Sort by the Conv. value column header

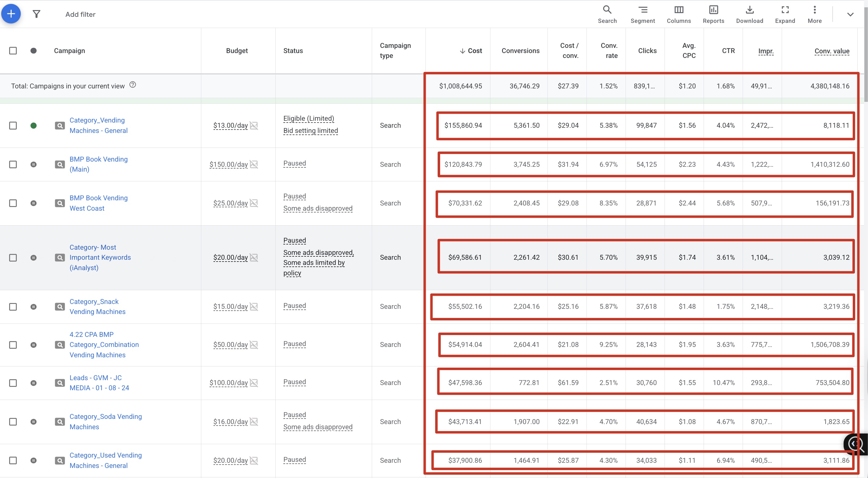pos(832,51)
